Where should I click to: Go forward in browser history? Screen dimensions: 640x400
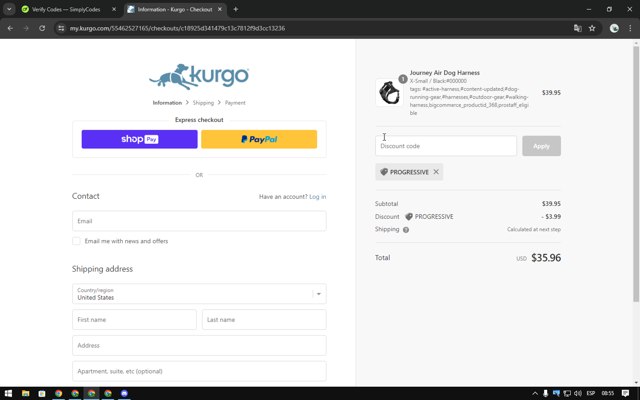pos(26,28)
